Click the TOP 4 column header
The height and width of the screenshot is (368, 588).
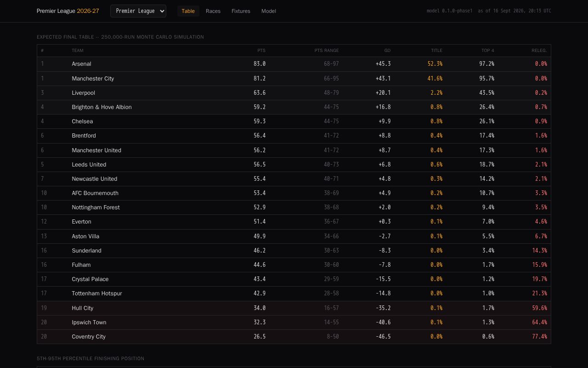[488, 51]
